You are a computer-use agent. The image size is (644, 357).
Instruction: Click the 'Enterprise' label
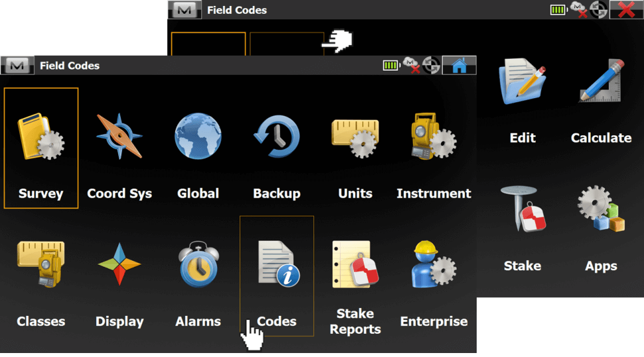tap(434, 322)
